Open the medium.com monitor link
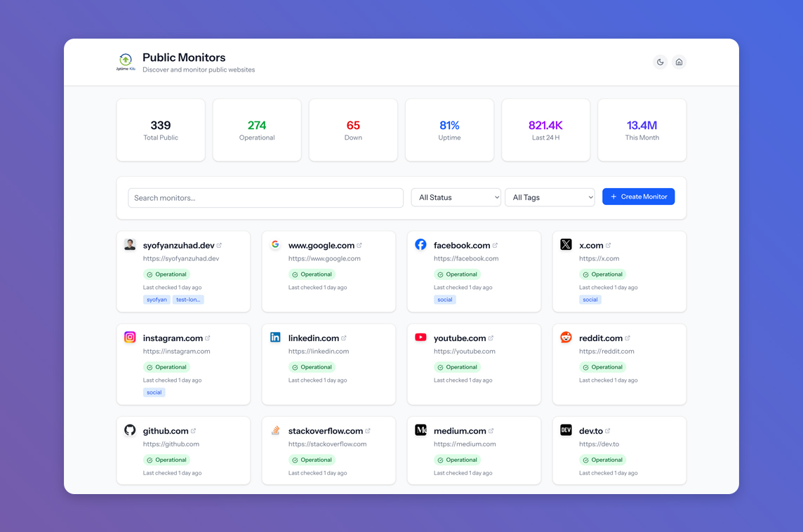Image resolution: width=803 pixels, height=532 pixels. [460, 431]
